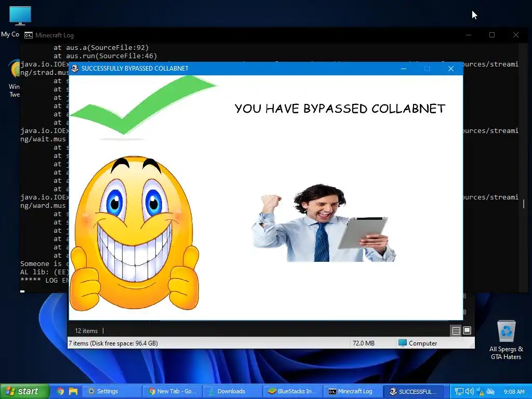Click the 12 items status text
The image size is (532, 399).
point(86,331)
